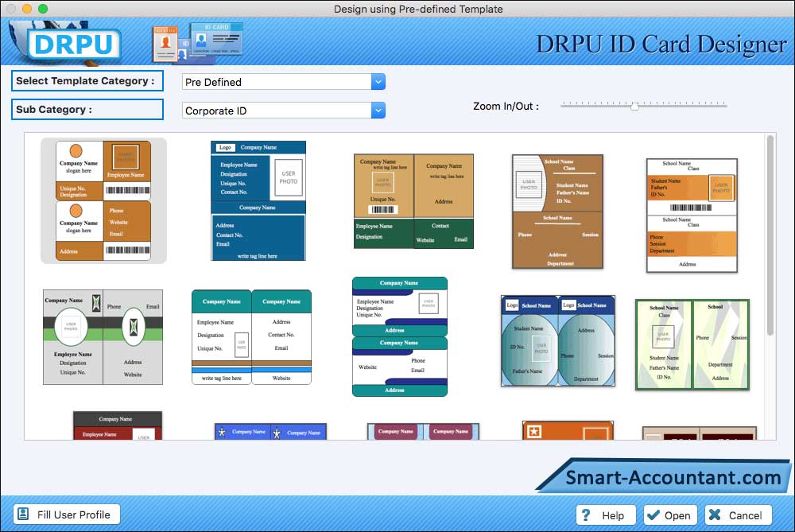Click the checkmark icon on Open
Viewport: 795px width, 532px height.
(653, 515)
